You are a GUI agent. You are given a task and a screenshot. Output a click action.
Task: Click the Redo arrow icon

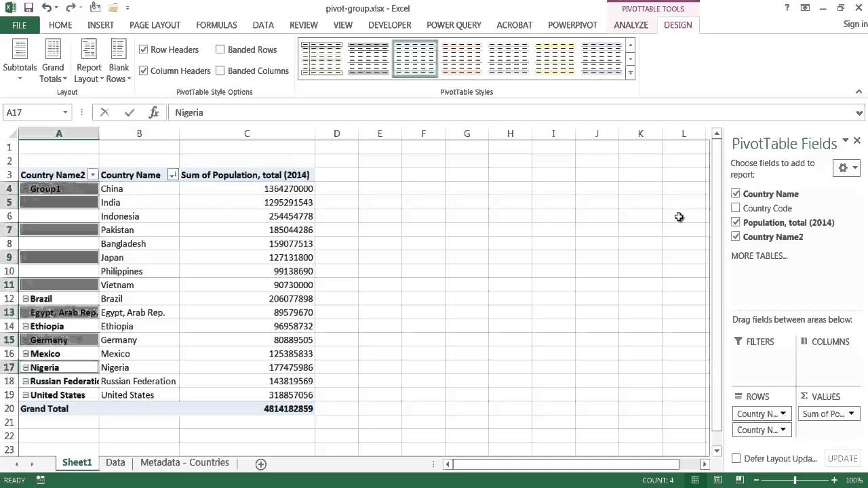click(x=71, y=8)
